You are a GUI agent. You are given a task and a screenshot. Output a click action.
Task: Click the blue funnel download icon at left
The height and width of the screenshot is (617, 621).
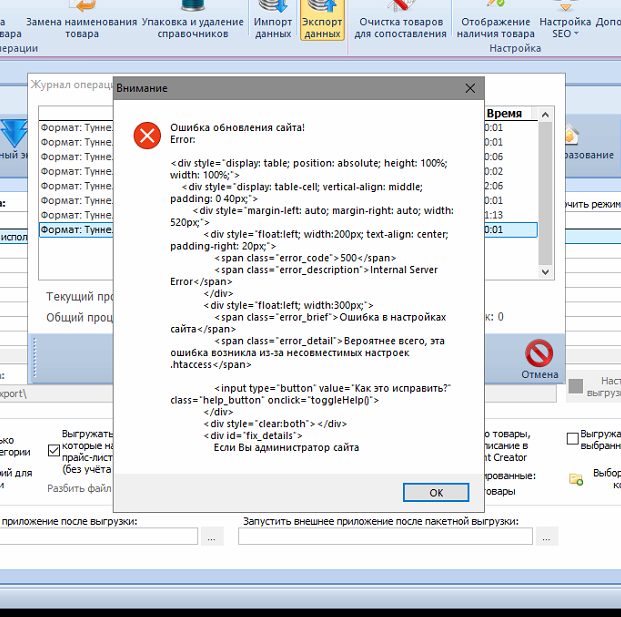pyautogui.click(x=14, y=133)
